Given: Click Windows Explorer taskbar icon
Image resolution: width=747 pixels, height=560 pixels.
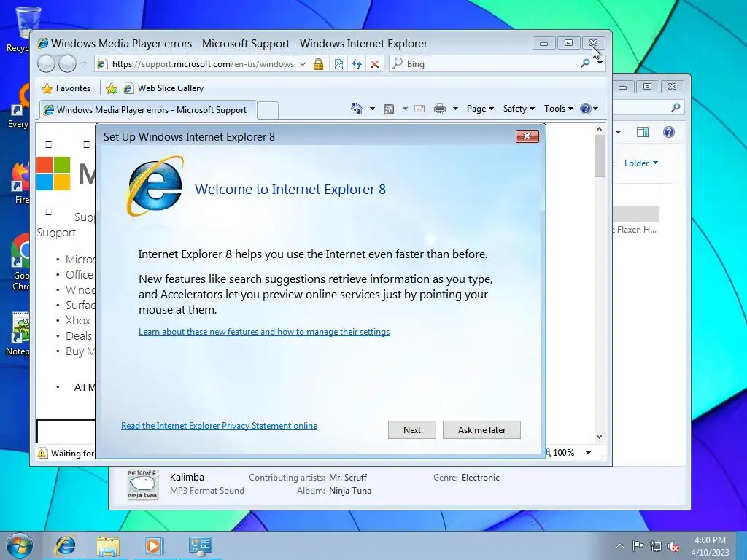Looking at the screenshot, I should point(108,545).
